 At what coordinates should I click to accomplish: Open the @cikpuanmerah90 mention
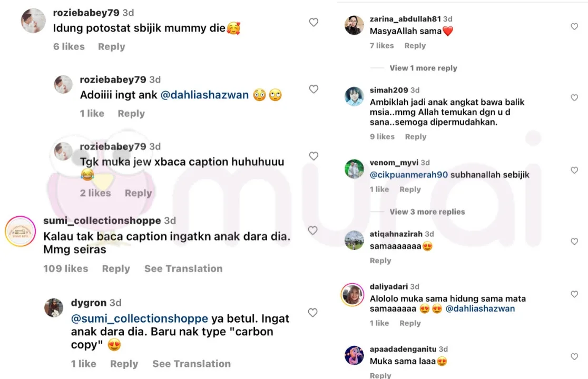[x=409, y=175]
